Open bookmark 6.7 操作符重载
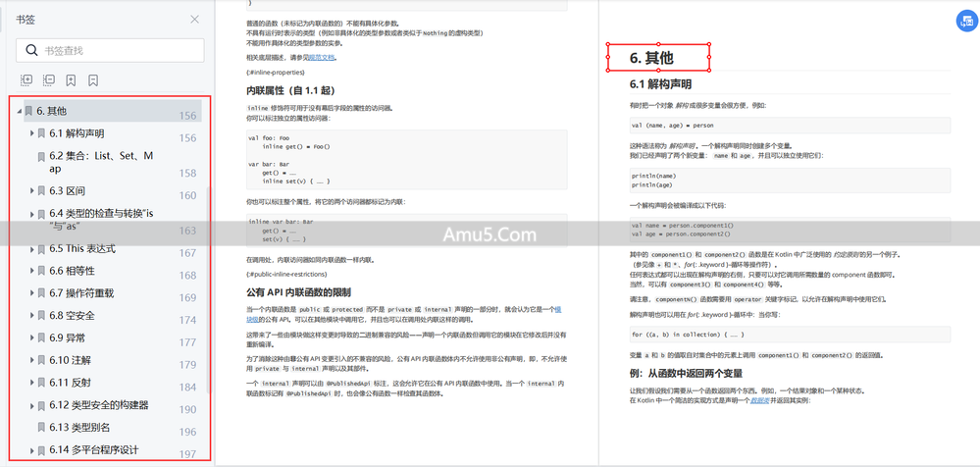The image size is (980, 467). coord(81,293)
